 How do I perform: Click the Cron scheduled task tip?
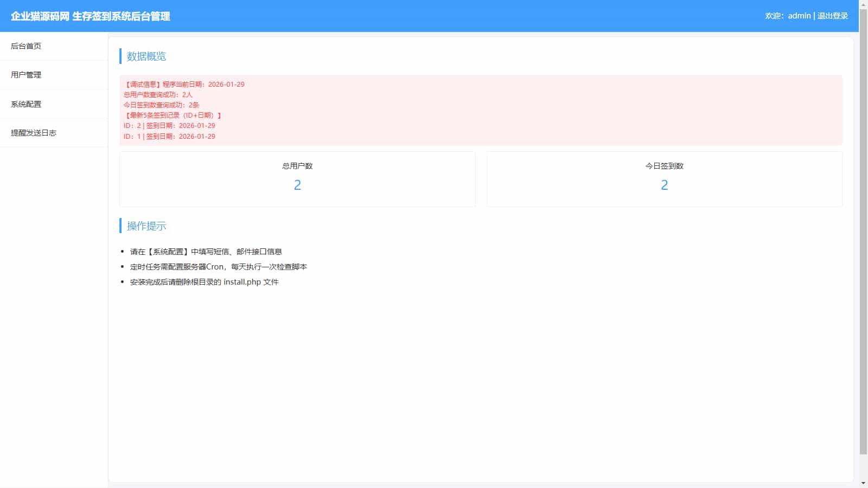(218, 267)
